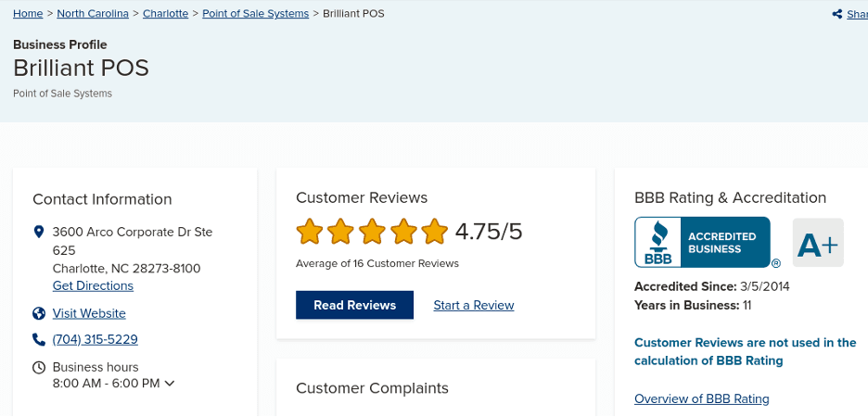Open the Visit Website link
Viewport: 868px width, 417px height.
pyautogui.click(x=89, y=313)
